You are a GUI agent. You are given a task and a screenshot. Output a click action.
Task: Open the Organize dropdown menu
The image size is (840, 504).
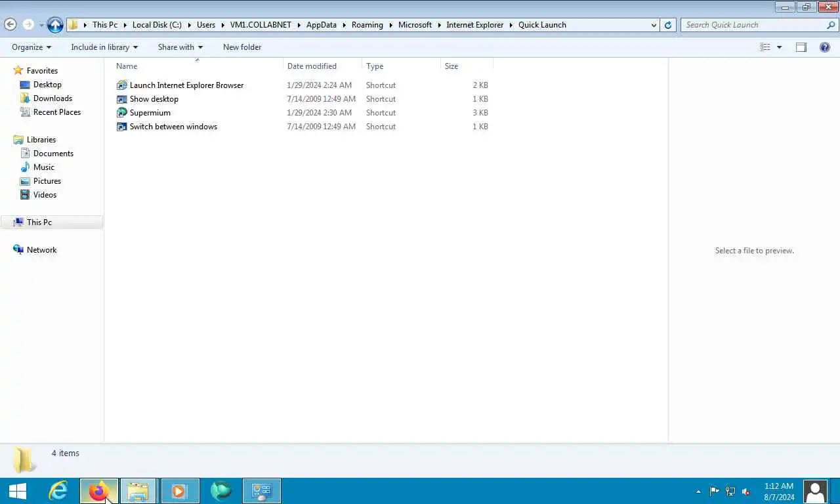coord(31,47)
